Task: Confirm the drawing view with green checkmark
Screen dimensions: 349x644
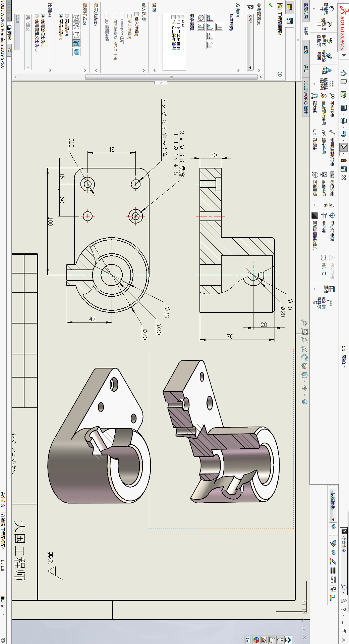Action: tap(271, 5)
